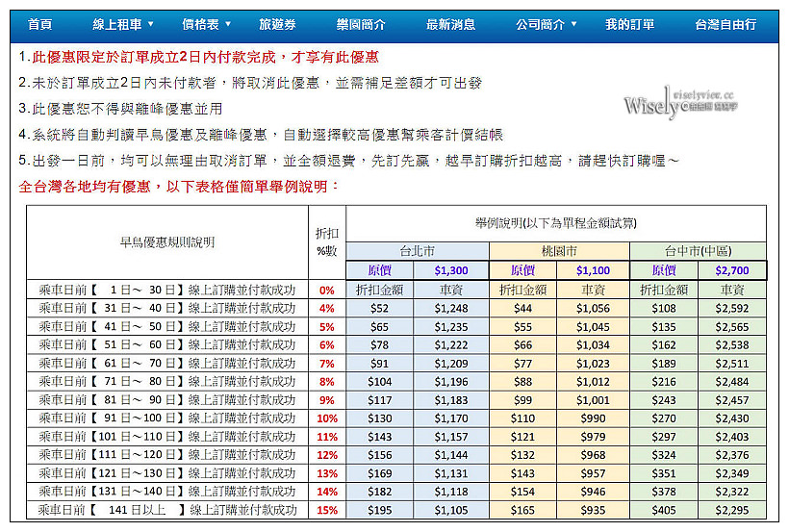Select the 台北市 column header
Screen dimensions: 789x532
[418, 251]
